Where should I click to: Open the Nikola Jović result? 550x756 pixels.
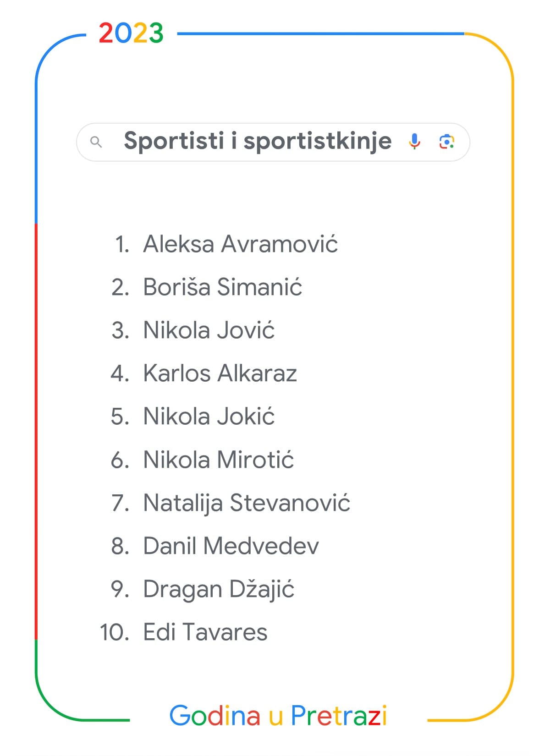click(209, 330)
